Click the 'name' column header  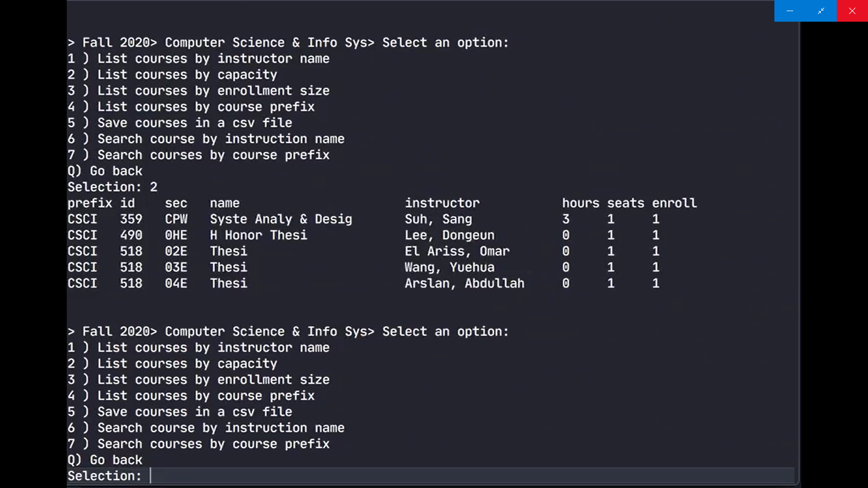coord(225,203)
